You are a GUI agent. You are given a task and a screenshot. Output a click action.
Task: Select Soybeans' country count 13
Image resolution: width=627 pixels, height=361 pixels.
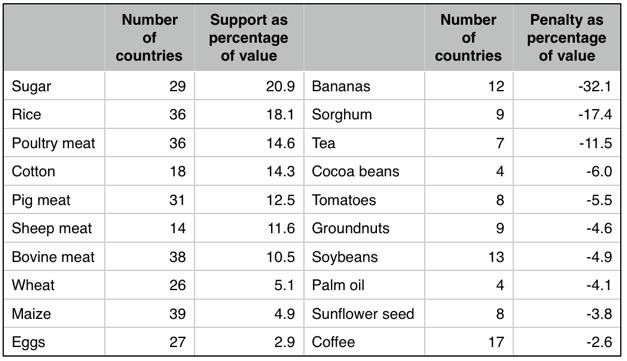pos(496,257)
